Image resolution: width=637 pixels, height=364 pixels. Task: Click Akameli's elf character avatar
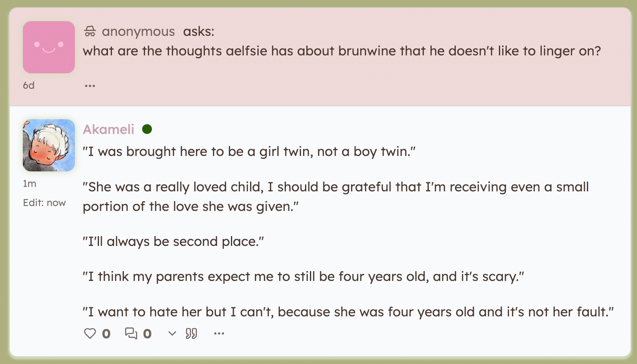click(49, 145)
